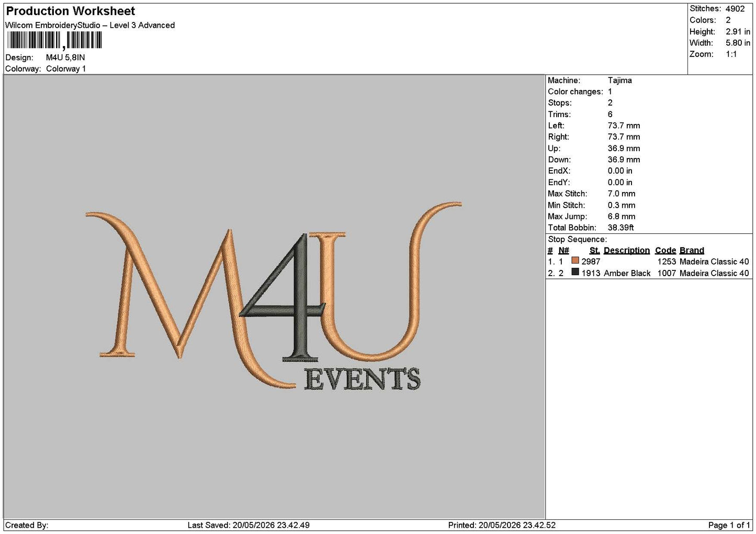Viewport: 756px width, 534px height.
Task: Click the Max Stitch value 7.0 mm
Action: [622, 194]
